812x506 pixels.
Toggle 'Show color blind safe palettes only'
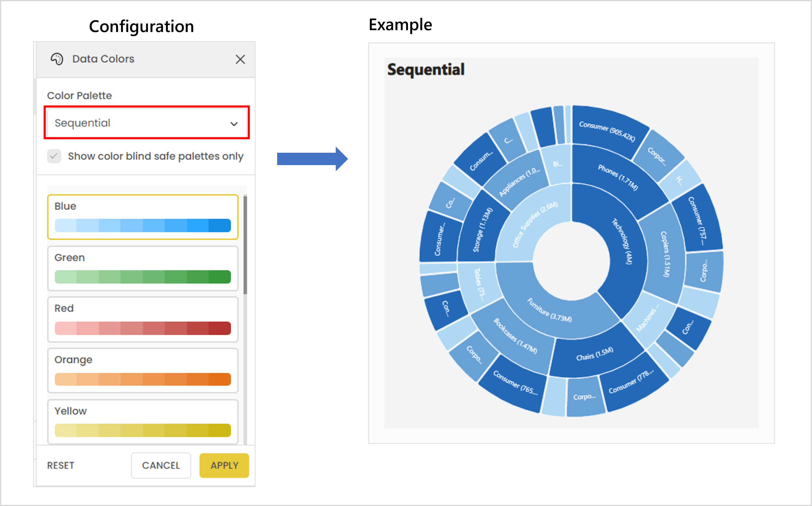54,156
